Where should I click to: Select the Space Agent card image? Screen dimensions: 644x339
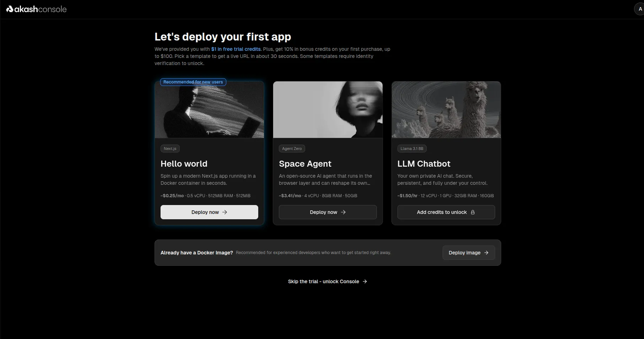click(328, 110)
